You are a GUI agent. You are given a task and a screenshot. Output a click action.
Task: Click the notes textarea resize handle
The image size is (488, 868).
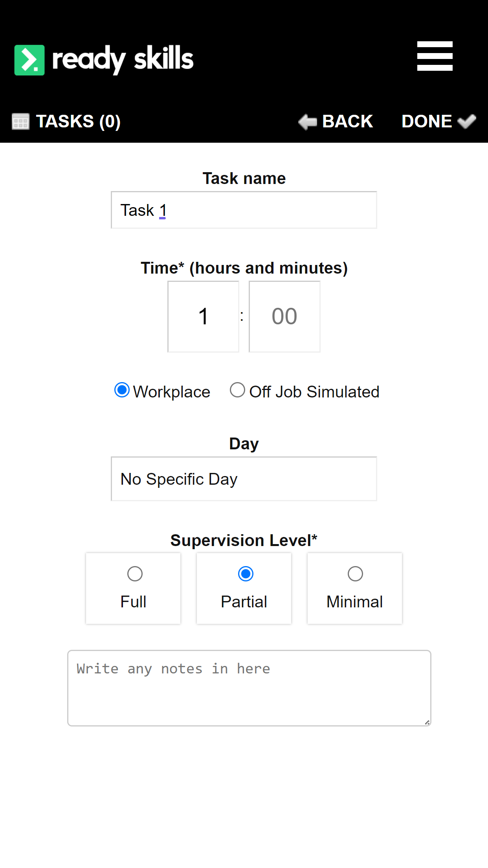pyautogui.click(x=427, y=722)
